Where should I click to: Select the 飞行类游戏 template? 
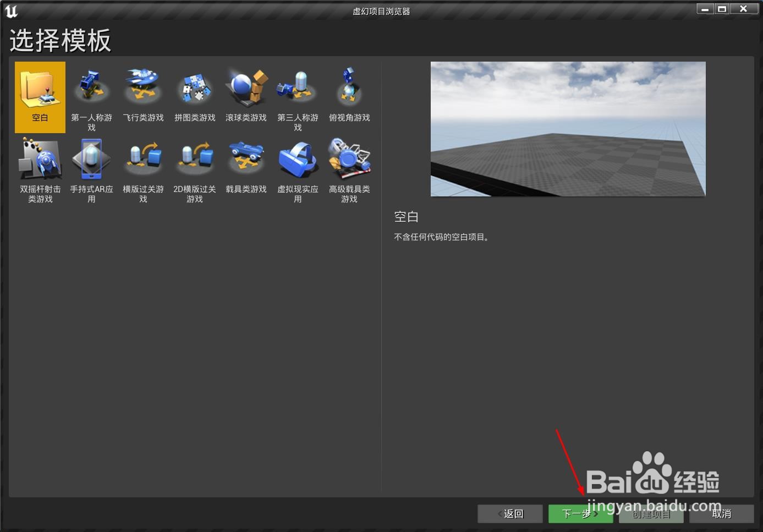coord(143,97)
